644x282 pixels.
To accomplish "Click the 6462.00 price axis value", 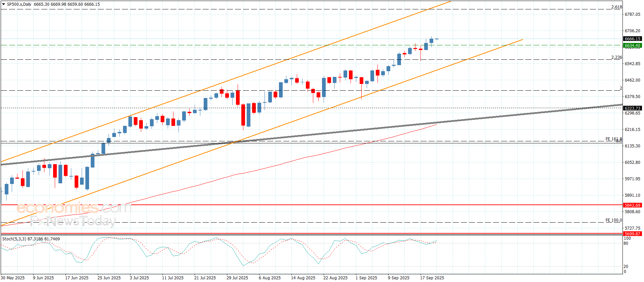I will [x=632, y=80].
